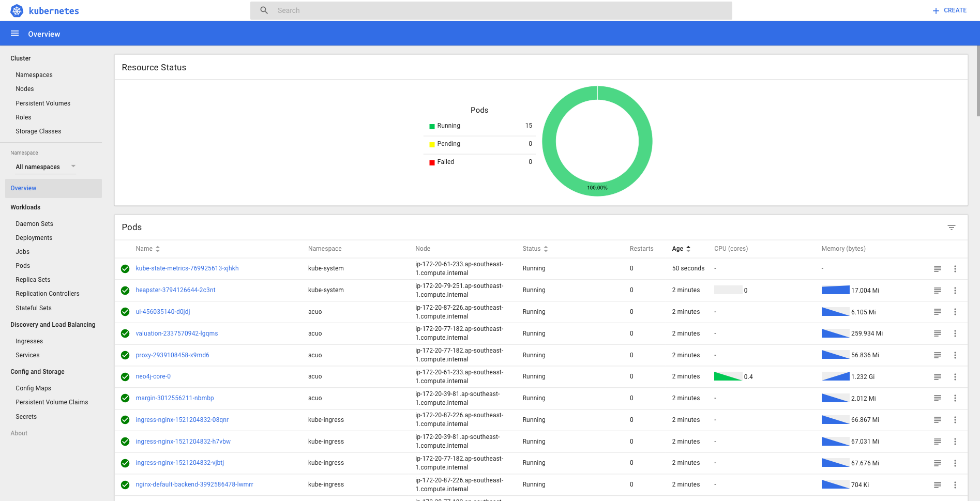Viewport: 980px width, 501px height.
Task: Open pod valuation-2337570942-lgqms link
Action: 177,333
